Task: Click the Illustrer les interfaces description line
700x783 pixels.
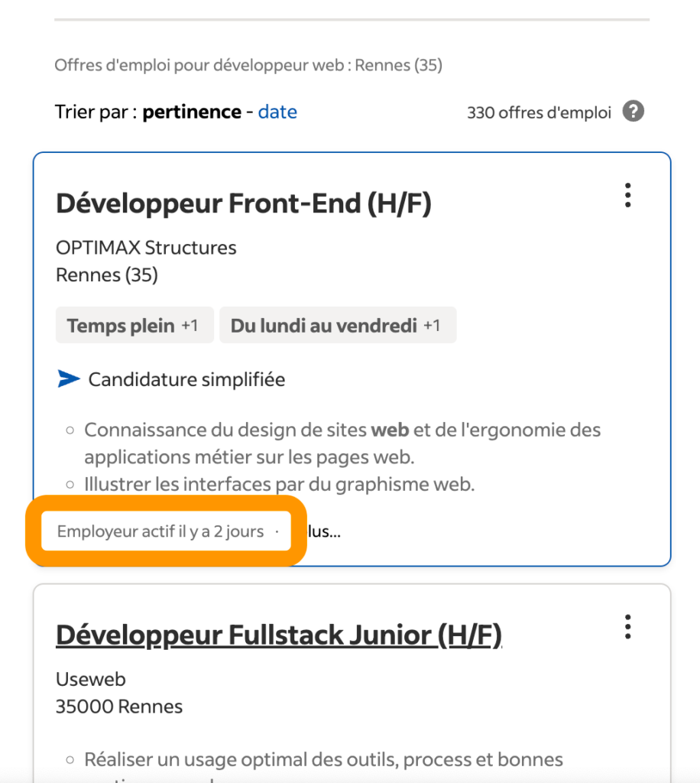Action: coord(279,484)
